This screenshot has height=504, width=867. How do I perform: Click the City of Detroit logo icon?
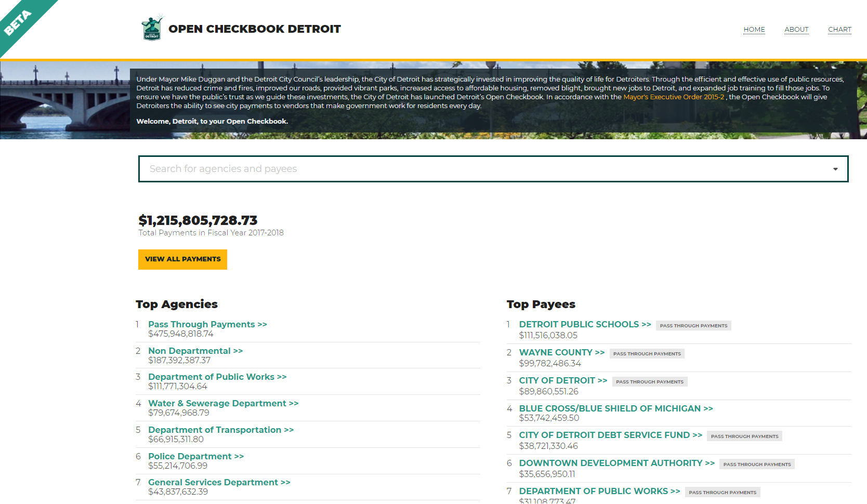152,28
